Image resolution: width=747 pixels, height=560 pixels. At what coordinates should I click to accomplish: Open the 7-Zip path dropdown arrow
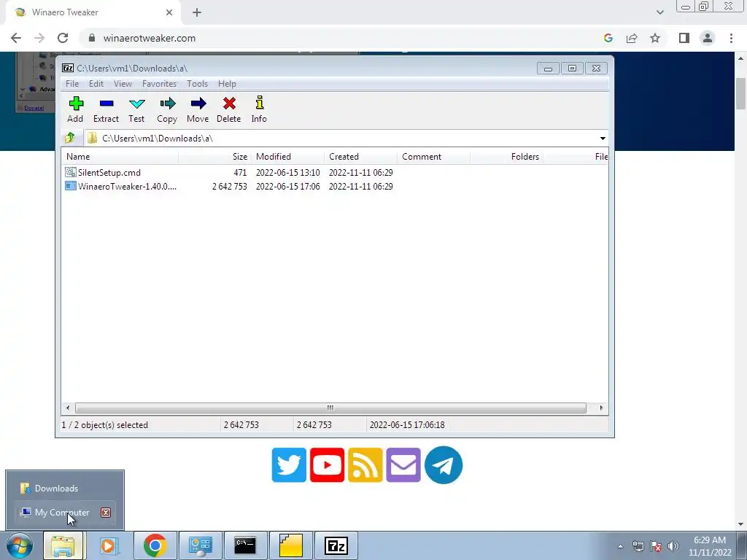(x=603, y=138)
